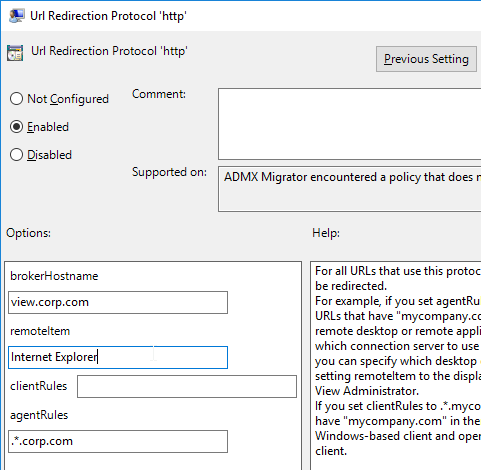Screen dimensions: 481x470
Task: Open the Previous Setting button
Action: point(426,59)
